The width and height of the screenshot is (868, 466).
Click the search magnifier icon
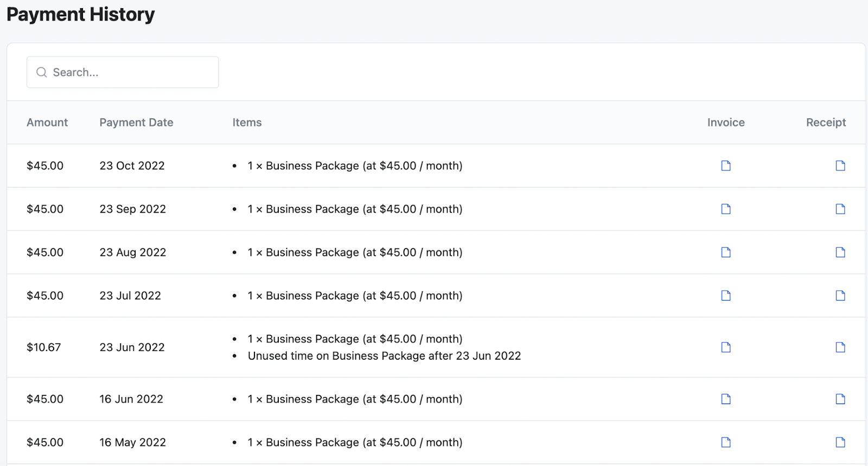(x=42, y=72)
